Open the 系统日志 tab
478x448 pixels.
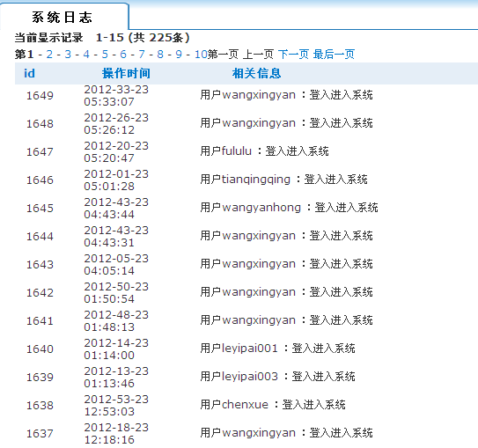[x=63, y=17]
